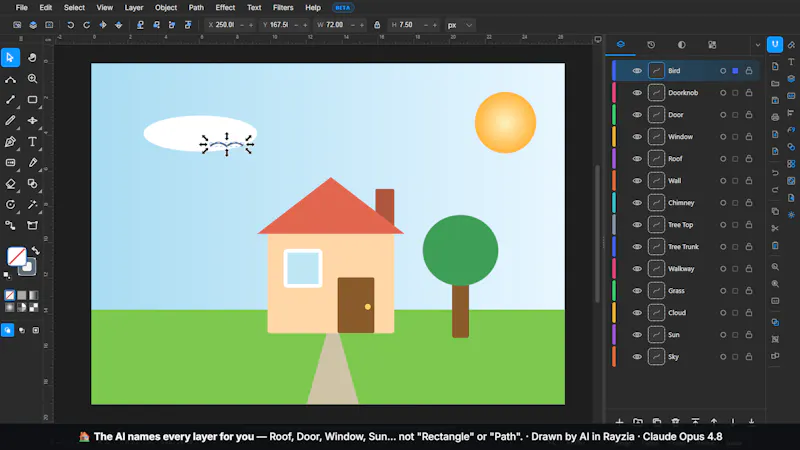
Task: Select the Rectangle shape tool
Action: [32, 99]
